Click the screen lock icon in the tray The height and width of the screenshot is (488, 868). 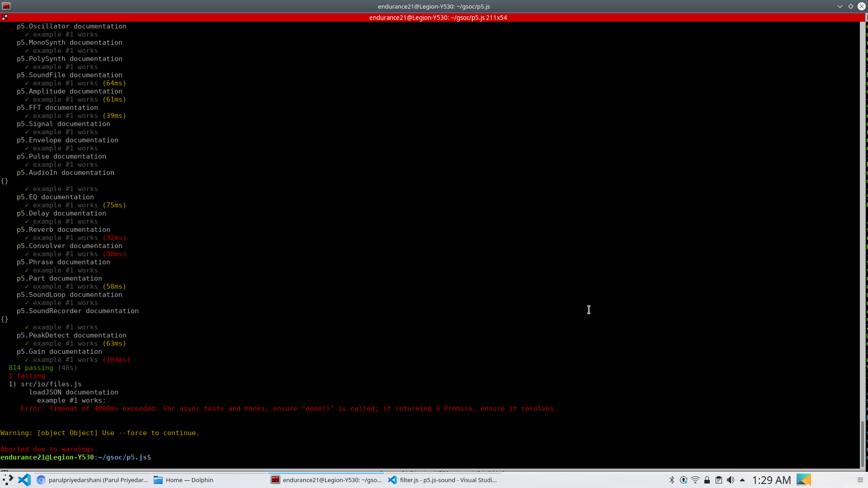coord(708,480)
